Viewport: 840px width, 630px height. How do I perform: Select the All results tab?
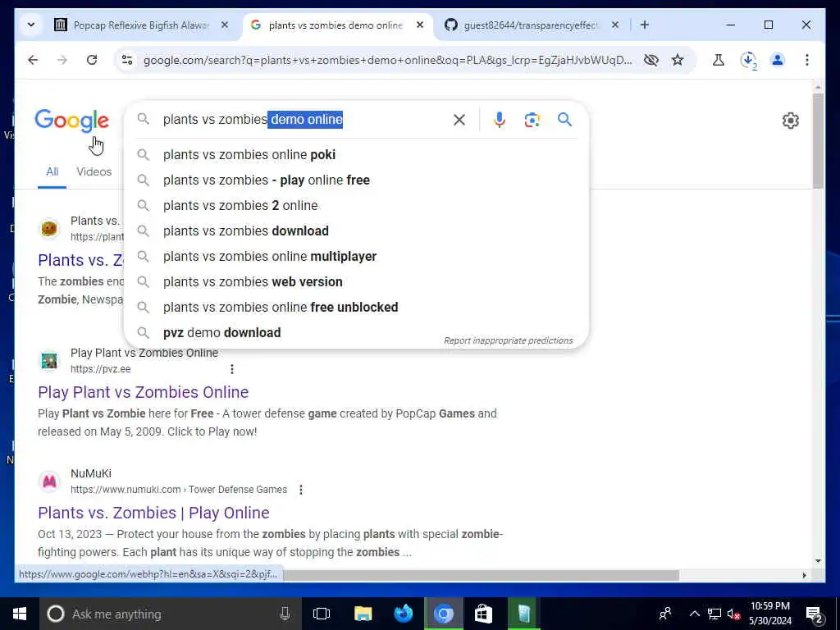coord(52,172)
